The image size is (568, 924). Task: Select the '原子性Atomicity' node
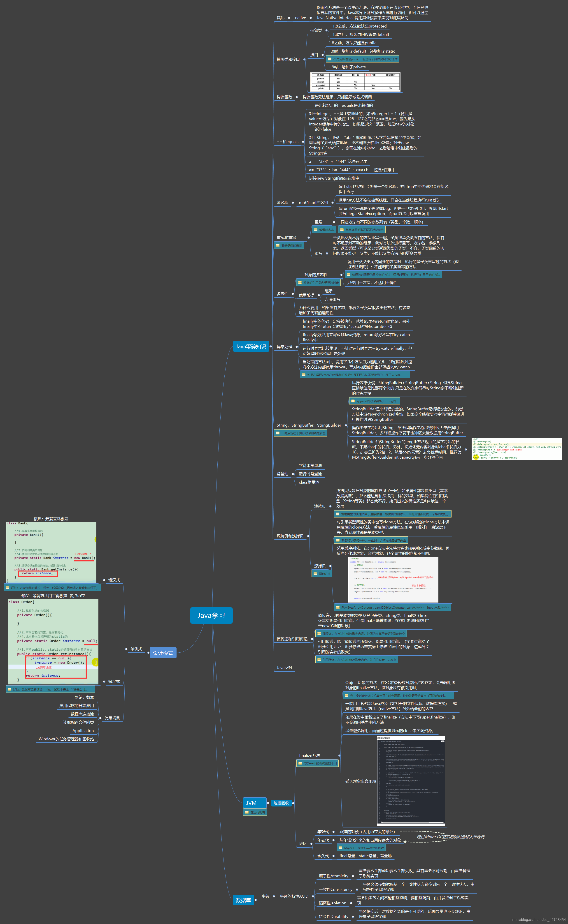tap(334, 876)
